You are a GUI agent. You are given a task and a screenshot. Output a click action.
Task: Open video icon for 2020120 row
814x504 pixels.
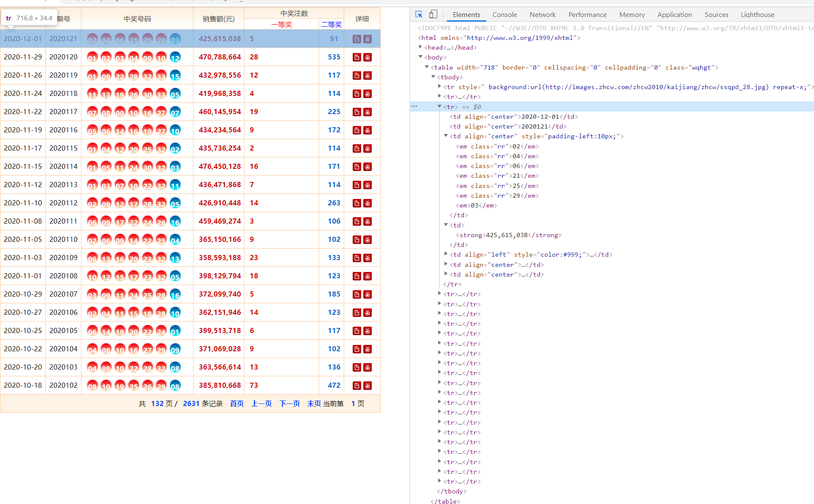(x=368, y=57)
